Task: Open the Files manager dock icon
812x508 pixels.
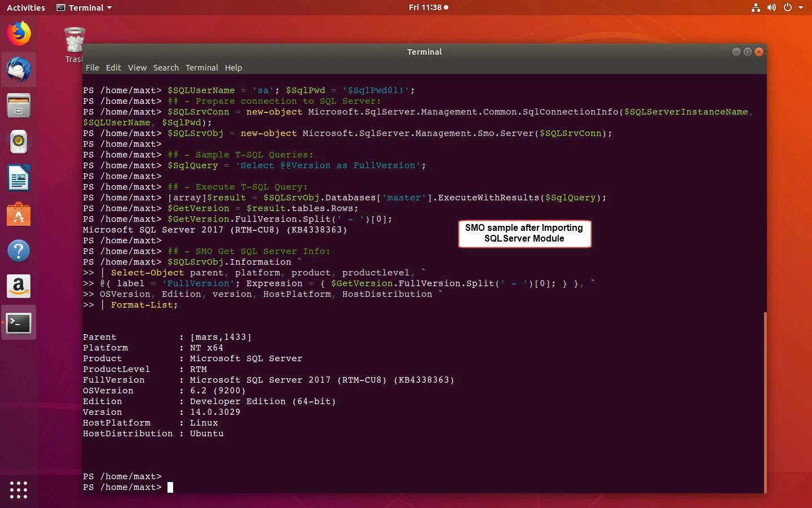Action: click(x=19, y=106)
